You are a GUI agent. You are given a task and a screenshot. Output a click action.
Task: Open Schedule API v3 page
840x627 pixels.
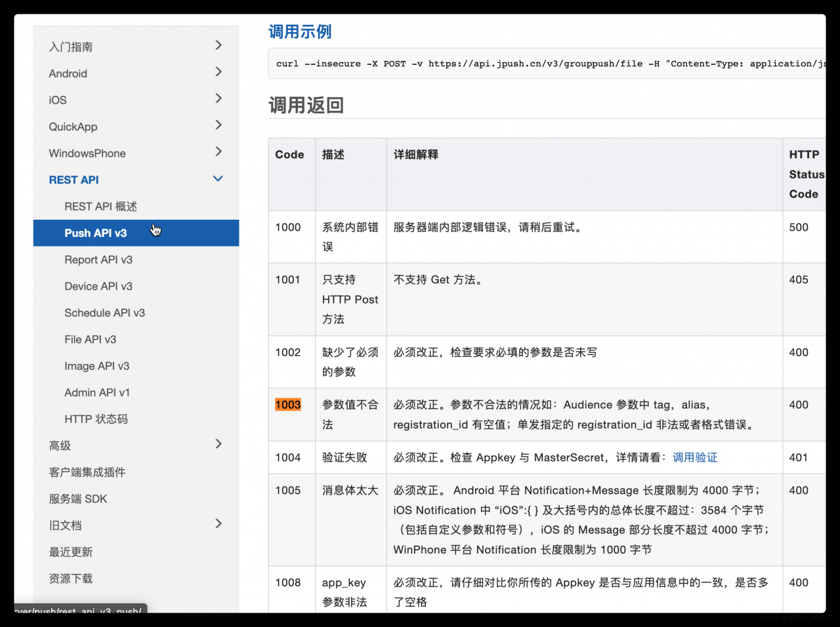pyautogui.click(x=104, y=313)
